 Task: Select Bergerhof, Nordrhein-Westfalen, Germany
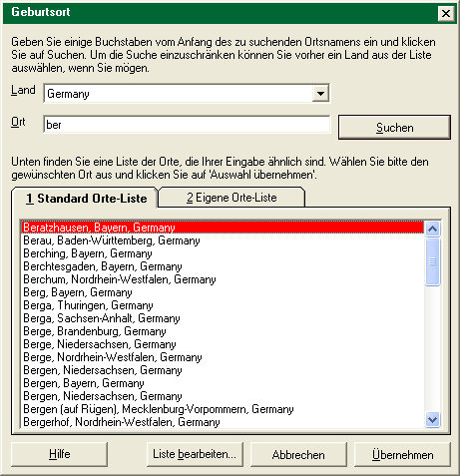click(223, 422)
